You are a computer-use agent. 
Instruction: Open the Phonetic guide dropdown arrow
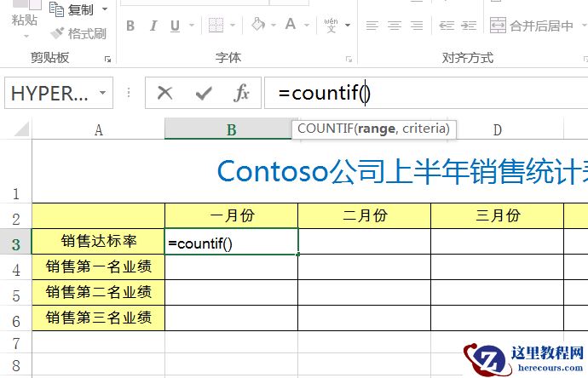pos(348,26)
